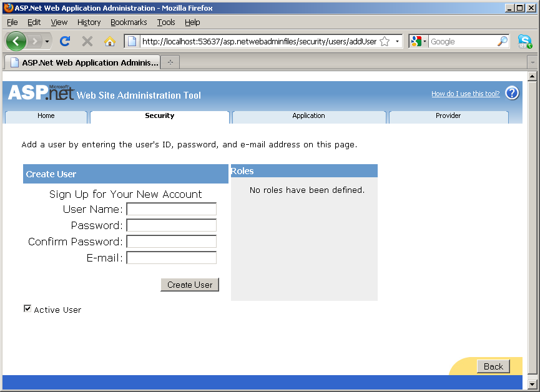
Task: Uncheck the Active User checkbox
Action: tap(27, 308)
